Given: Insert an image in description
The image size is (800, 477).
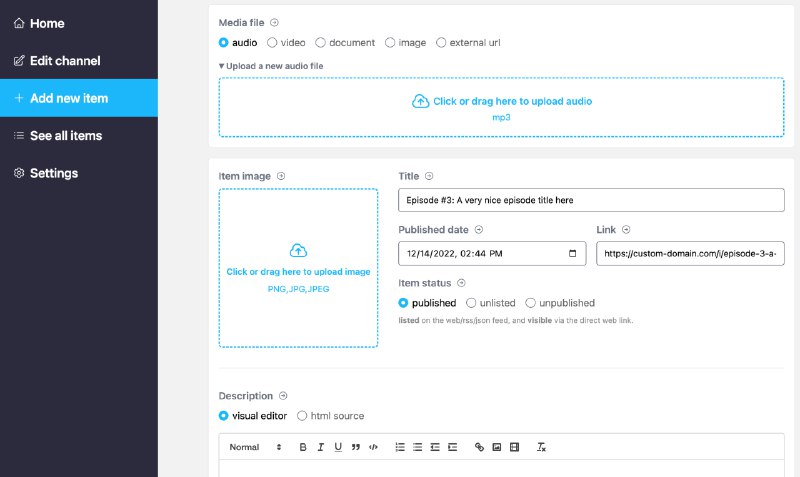Looking at the screenshot, I should [497, 447].
